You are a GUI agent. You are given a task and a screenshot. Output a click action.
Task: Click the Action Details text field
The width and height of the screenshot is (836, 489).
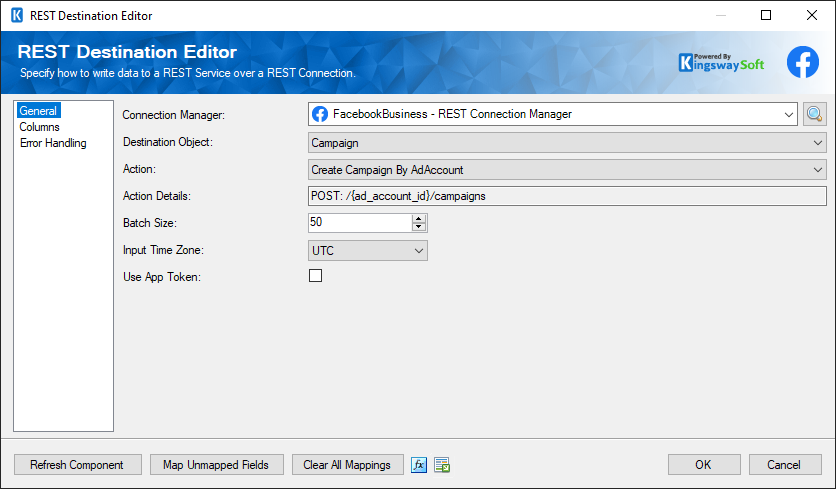coord(567,196)
